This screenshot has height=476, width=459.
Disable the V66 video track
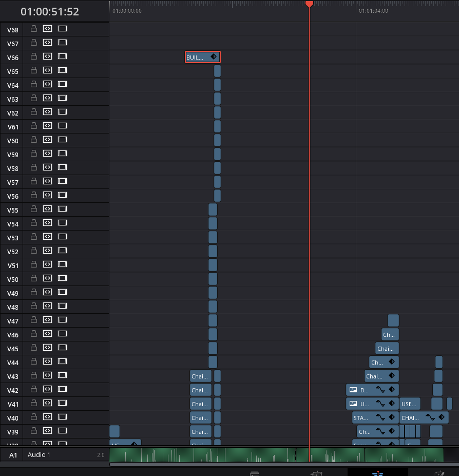point(62,56)
